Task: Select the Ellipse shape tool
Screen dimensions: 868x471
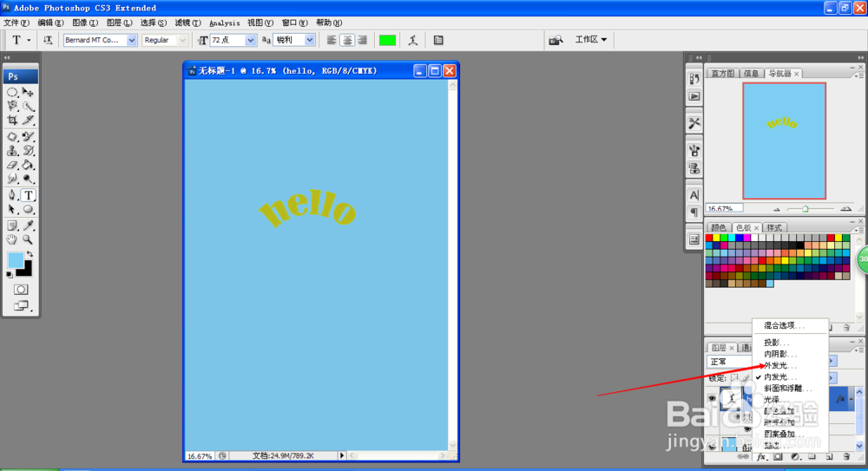Action: [29, 209]
